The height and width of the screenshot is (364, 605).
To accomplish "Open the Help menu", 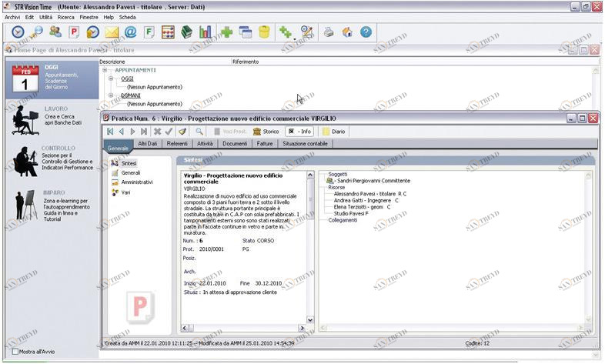I will (x=109, y=18).
